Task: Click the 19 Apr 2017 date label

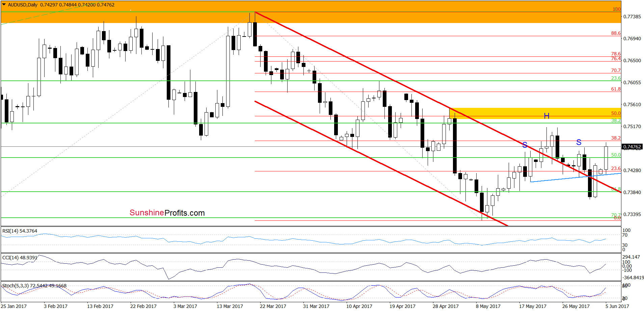Action: click(x=403, y=306)
